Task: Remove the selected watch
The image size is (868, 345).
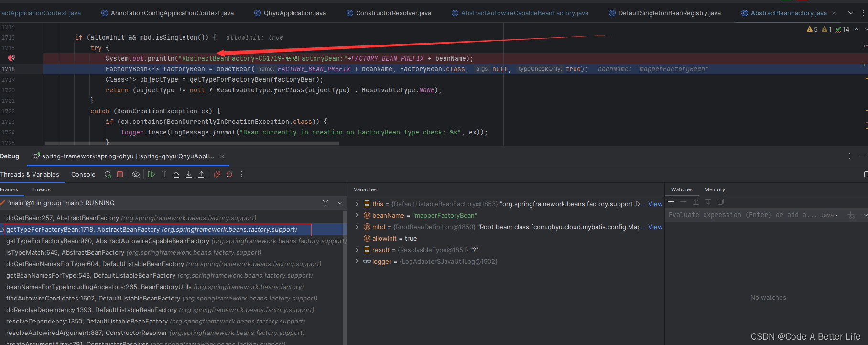Action: [684, 202]
